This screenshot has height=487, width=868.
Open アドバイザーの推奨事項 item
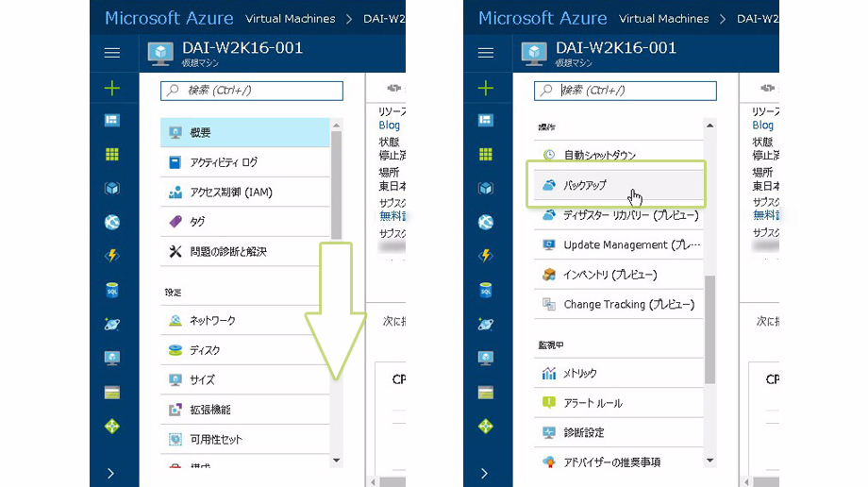pyautogui.click(x=619, y=462)
